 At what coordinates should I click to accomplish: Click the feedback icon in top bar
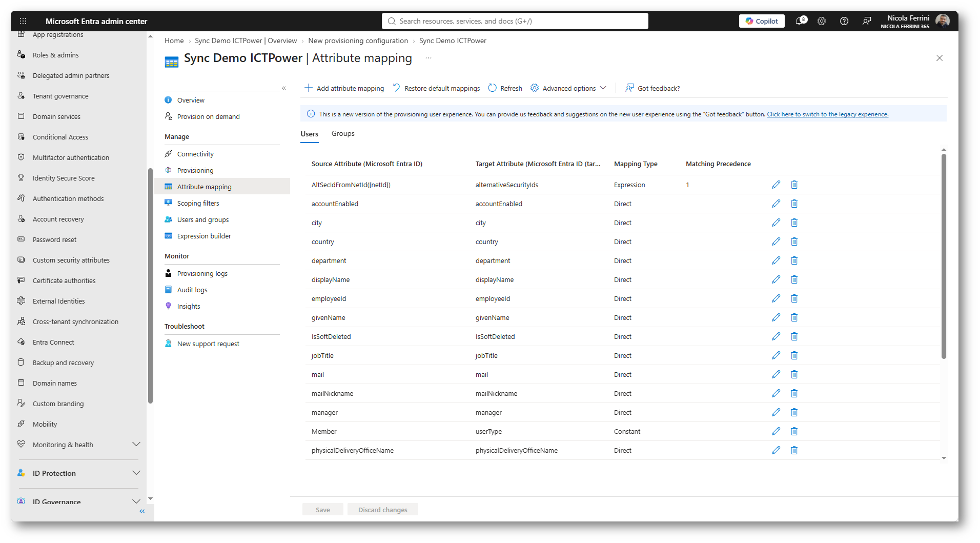867,21
